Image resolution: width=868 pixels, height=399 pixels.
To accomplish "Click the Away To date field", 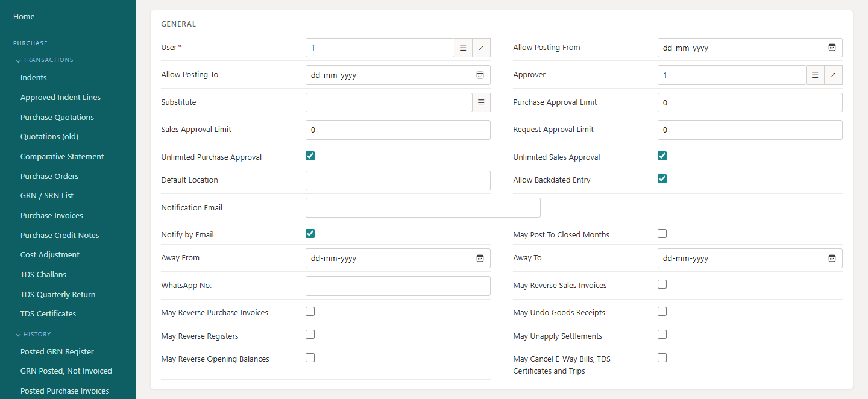I will point(750,258).
